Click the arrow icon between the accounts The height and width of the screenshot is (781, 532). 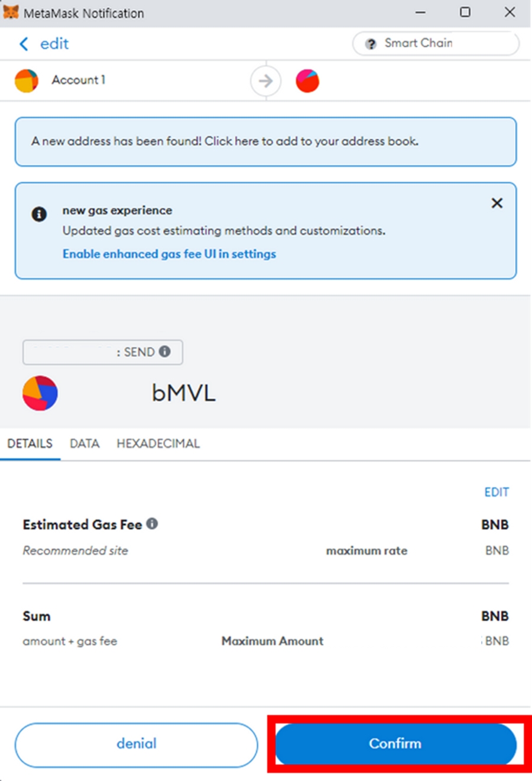pyautogui.click(x=265, y=80)
